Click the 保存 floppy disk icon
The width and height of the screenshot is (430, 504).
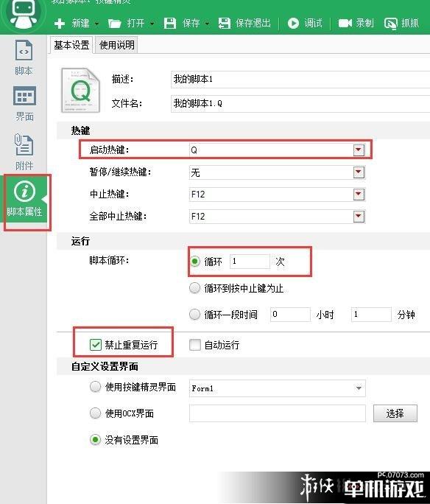[x=170, y=24]
